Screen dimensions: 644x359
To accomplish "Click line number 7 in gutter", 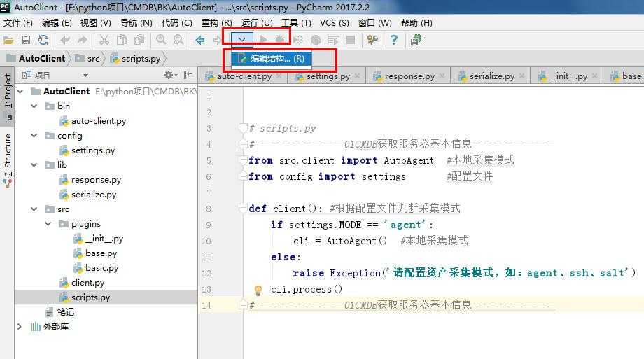I will [x=209, y=192].
